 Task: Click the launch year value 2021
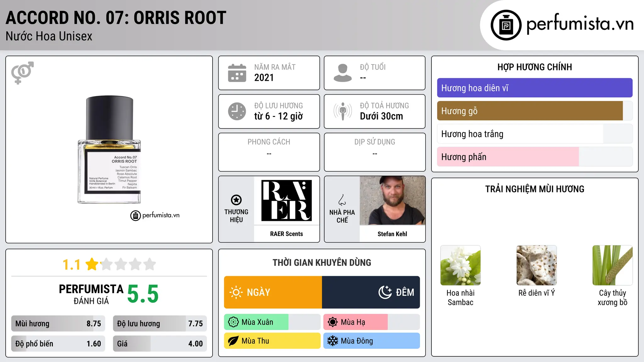point(264,78)
